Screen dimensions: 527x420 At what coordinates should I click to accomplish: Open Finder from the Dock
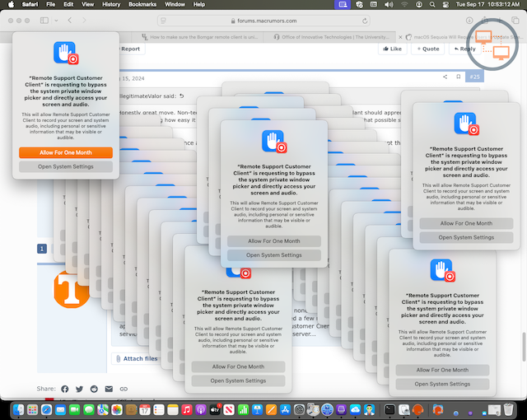18,410
